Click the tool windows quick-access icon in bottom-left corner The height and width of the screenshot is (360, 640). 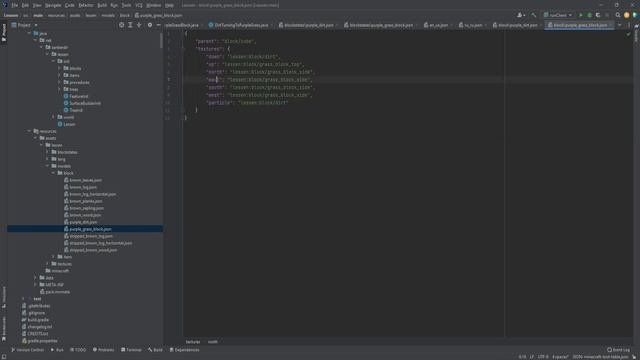pos(4,356)
